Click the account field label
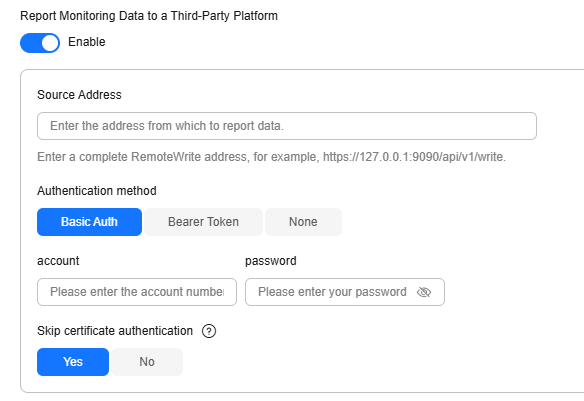Viewport: 584px width, 401px height. point(58,261)
